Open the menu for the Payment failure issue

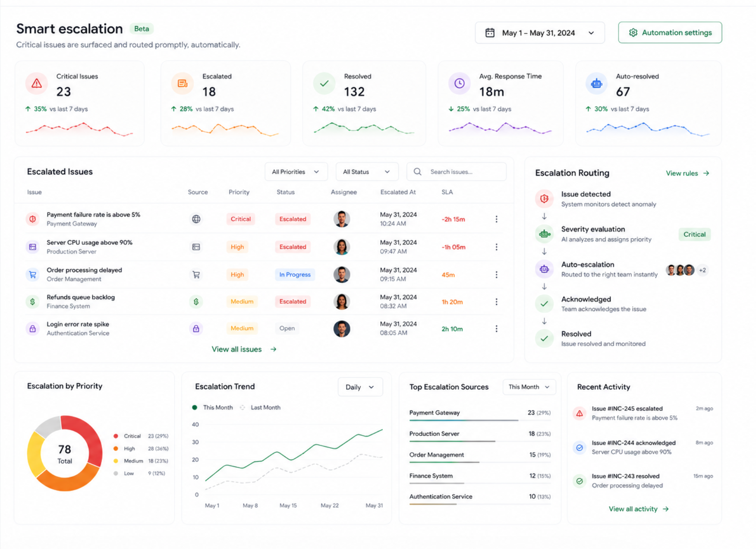[x=496, y=219]
